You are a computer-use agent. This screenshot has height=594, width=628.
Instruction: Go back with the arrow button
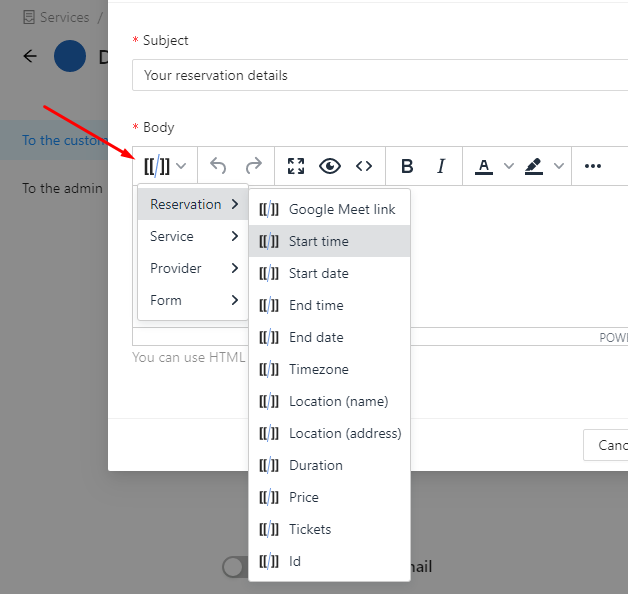pyautogui.click(x=30, y=56)
